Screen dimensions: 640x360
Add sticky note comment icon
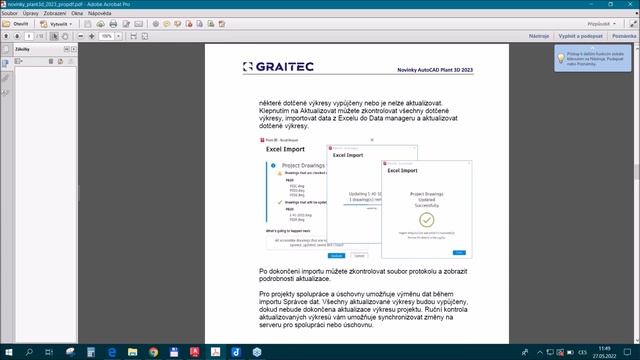point(167,24)
